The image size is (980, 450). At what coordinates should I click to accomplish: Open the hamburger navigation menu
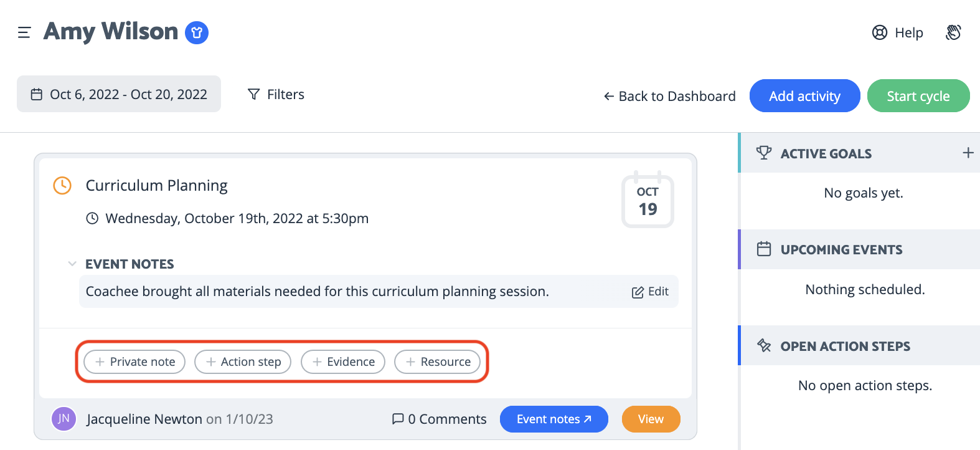pos(24,32)
